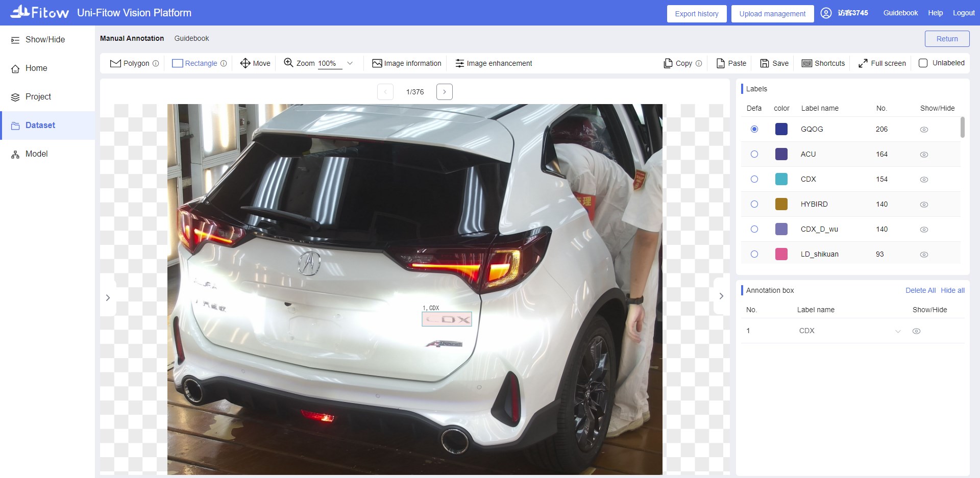
Task: Open Polygon tool info tooltip icon
Action: [x=156, y=63]
